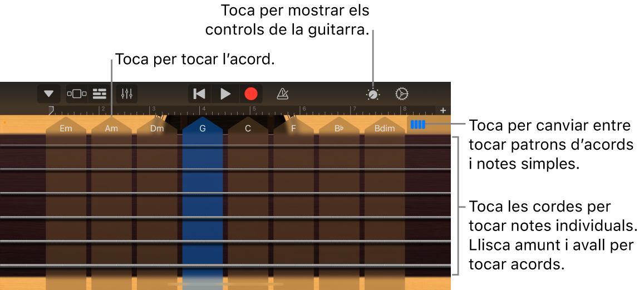The height and width of the screenshot is (290, 644).
Task: Toggle the metronome on or off
Action: [283, 94]
